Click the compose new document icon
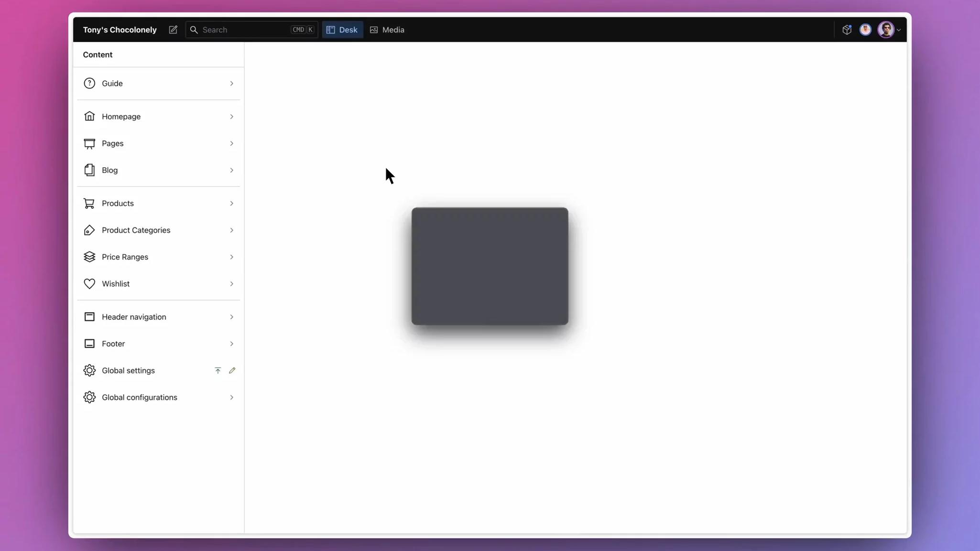Viewport: 980px width, 551px height. click(x=173, y=30)
